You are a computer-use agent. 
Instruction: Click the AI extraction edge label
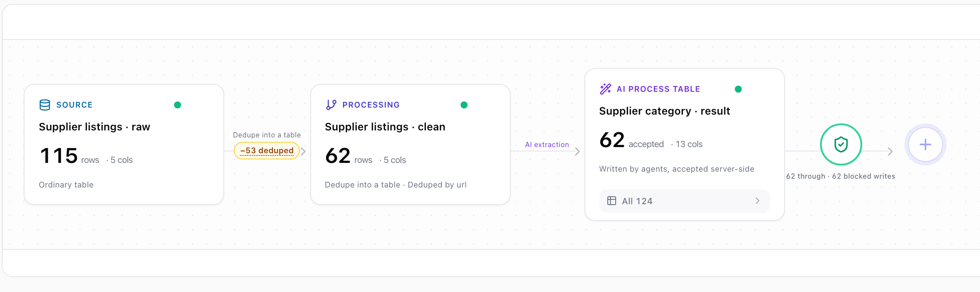(547, 145)
